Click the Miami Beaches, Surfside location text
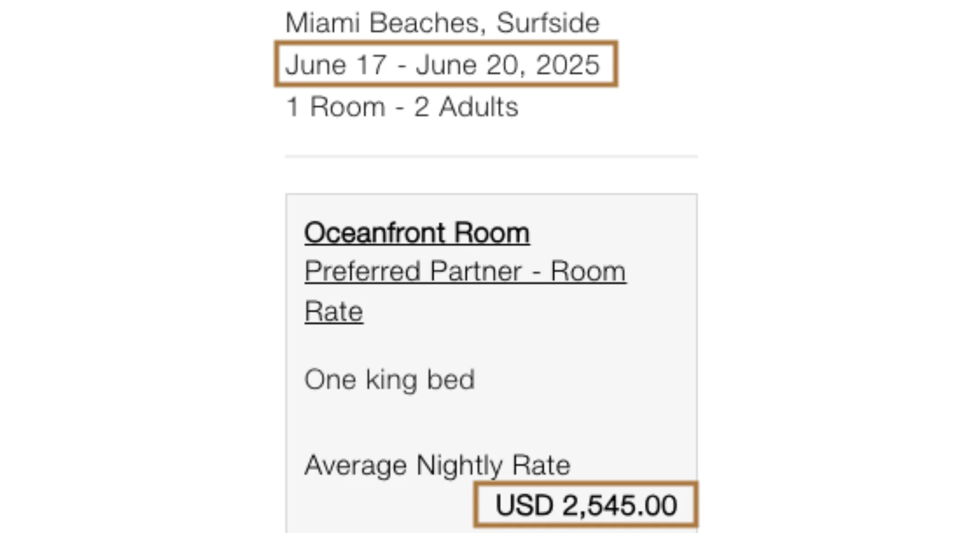Viewport: 980px width, 533px height. [x=442, y=23]
